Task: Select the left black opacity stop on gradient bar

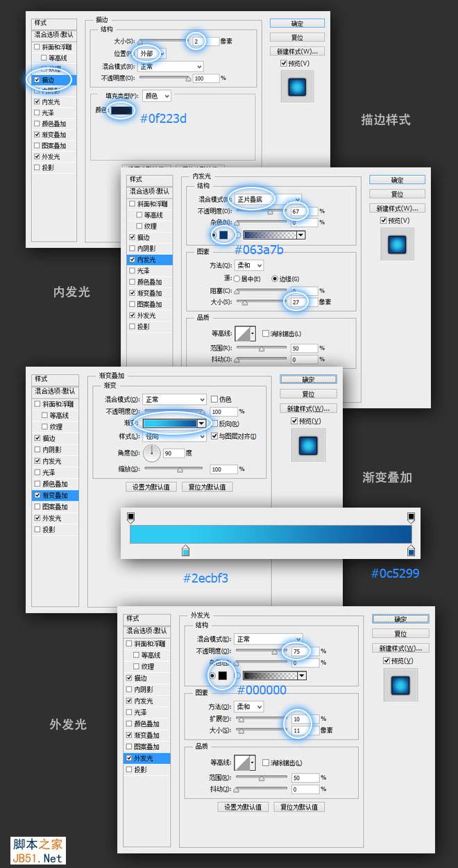Action: coord(130,517)
